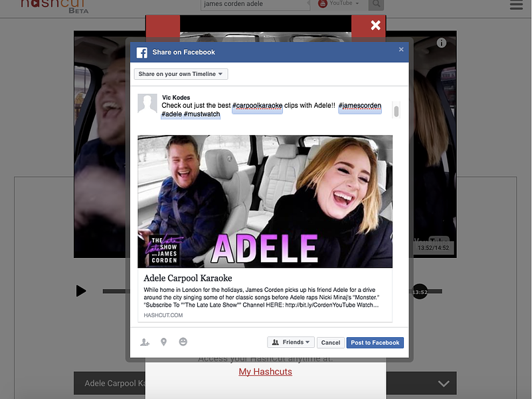This screenshot has height=399, width=532.
Task: Click Post to Facebook button
Action: point(375,342)
